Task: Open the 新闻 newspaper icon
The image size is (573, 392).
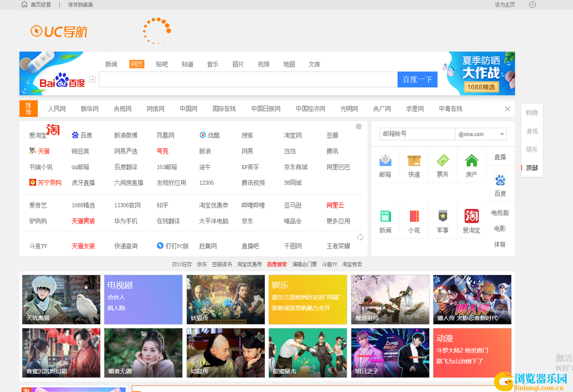Action: tap(385, 216)
